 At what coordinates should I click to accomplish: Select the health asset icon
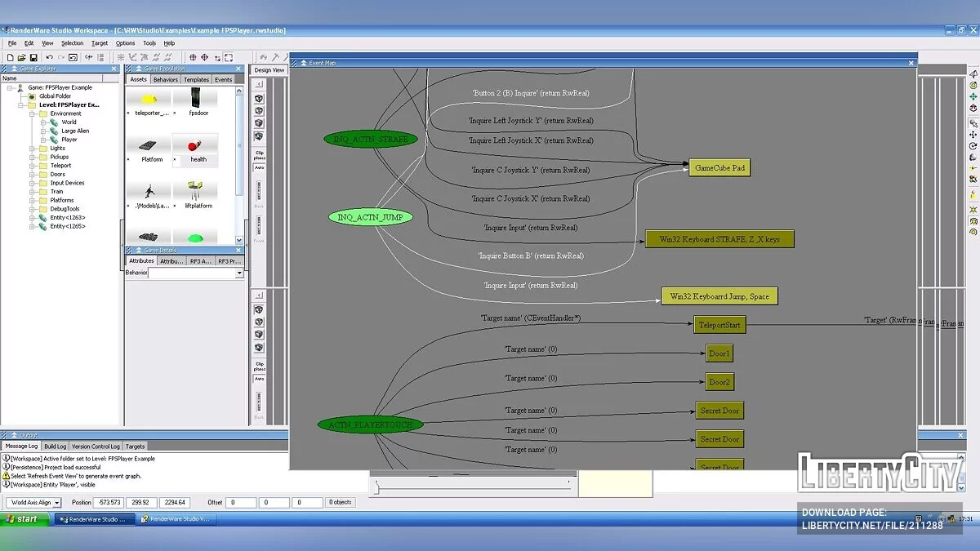coord(196,147)
